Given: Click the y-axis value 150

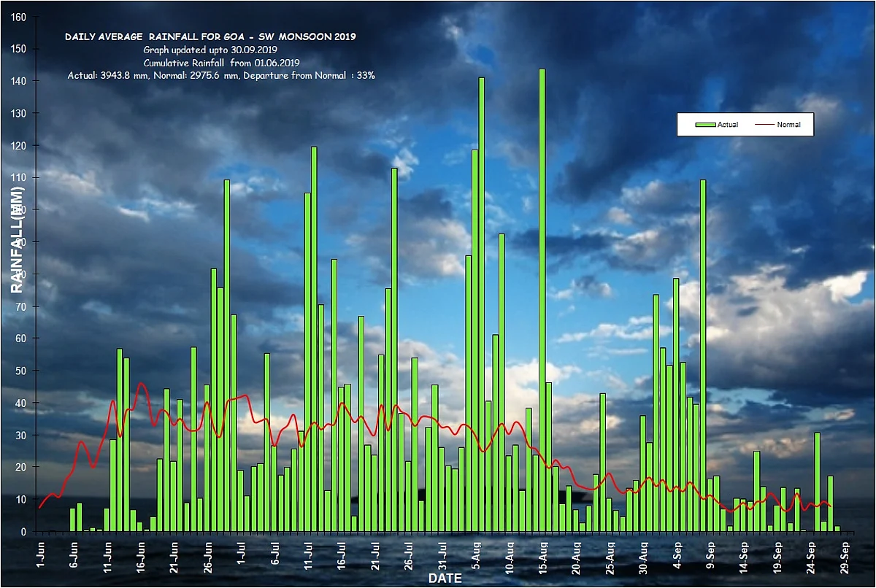Looking at the screenshot, I should 18,49.
